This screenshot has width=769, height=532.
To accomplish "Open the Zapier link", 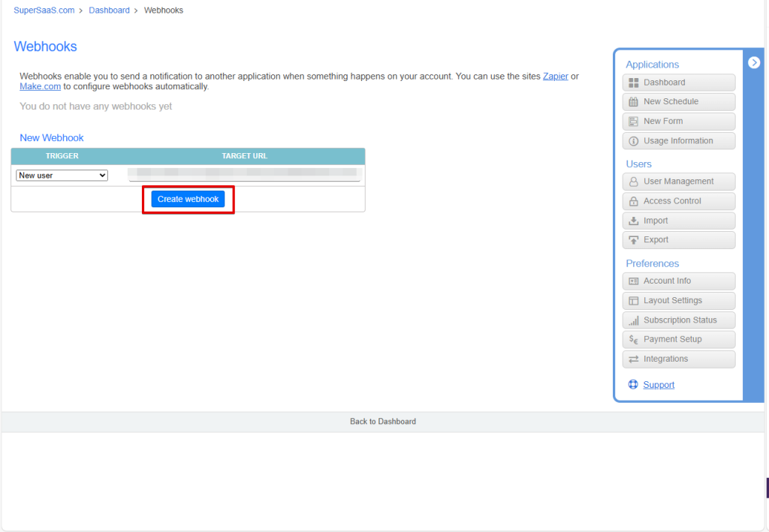I will (555, 77).
